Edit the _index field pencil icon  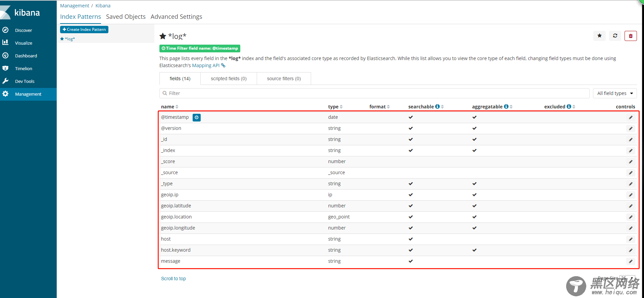click(x=631, y=151)
